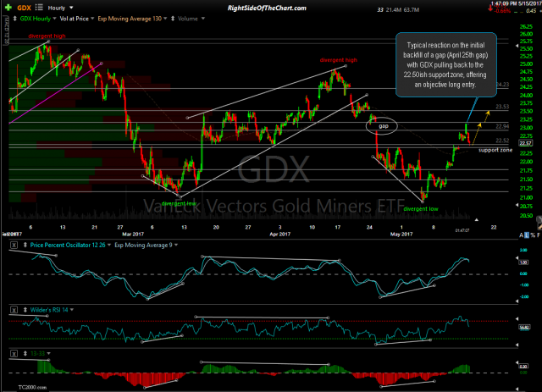The image size is (542, 392).
Task: Click the white triangle marker above time axis
Action: 476,219
